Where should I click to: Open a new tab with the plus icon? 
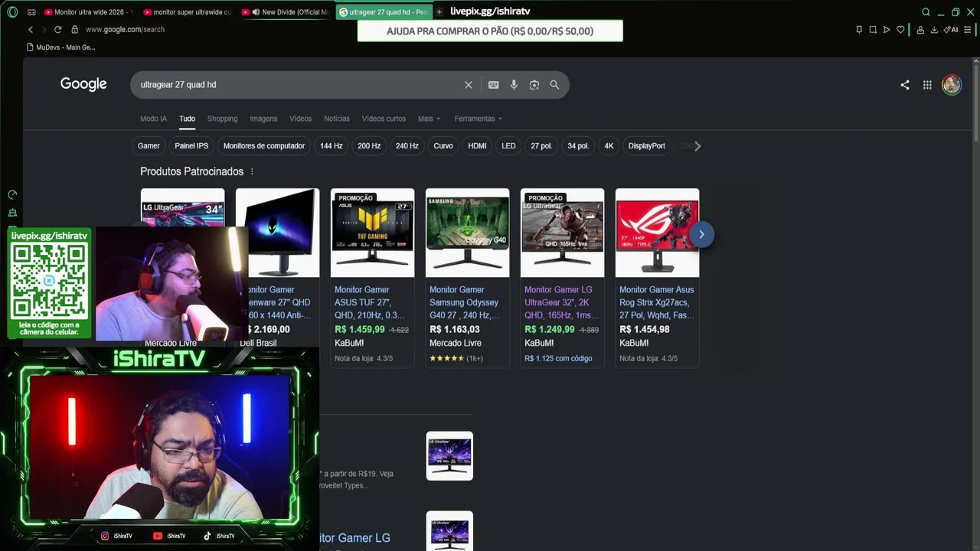pyautogui.click(x=439, y=12)
